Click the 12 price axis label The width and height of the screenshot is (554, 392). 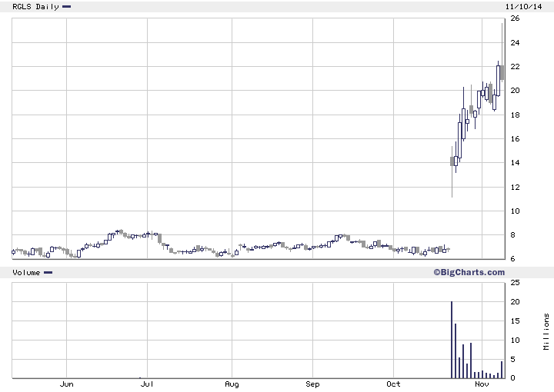click(515, 188)
